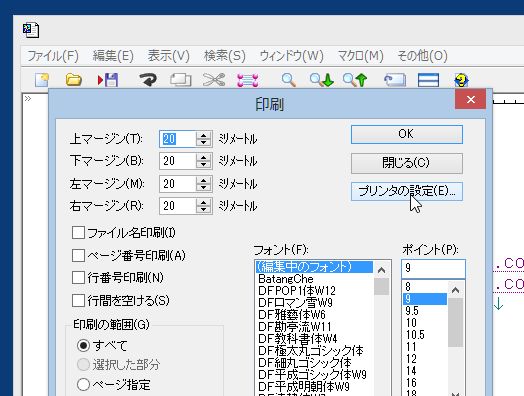Click the New file toolbar icon

point(42,80)
